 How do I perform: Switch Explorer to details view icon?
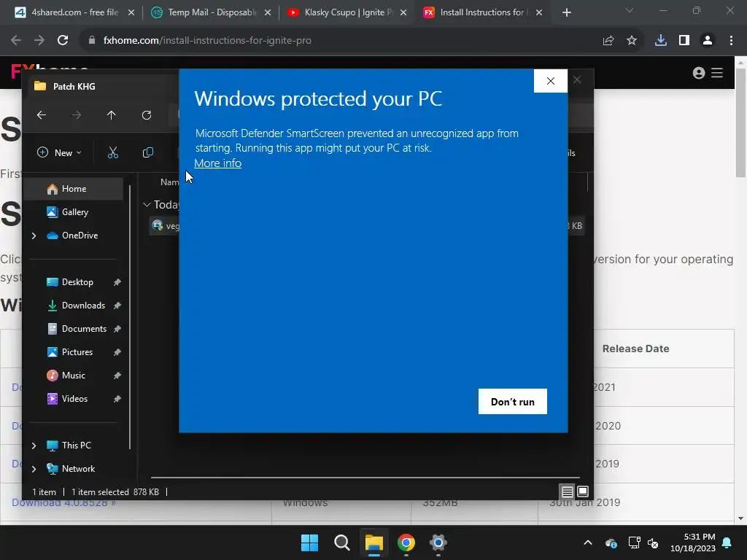(x=567, y=491)
